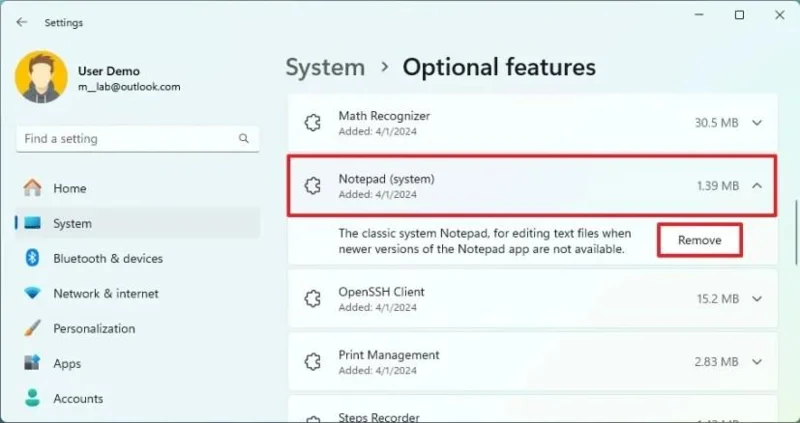Open the Accounts settings category
The height and width of the screenshot is (423, 800).
point(138,399)
